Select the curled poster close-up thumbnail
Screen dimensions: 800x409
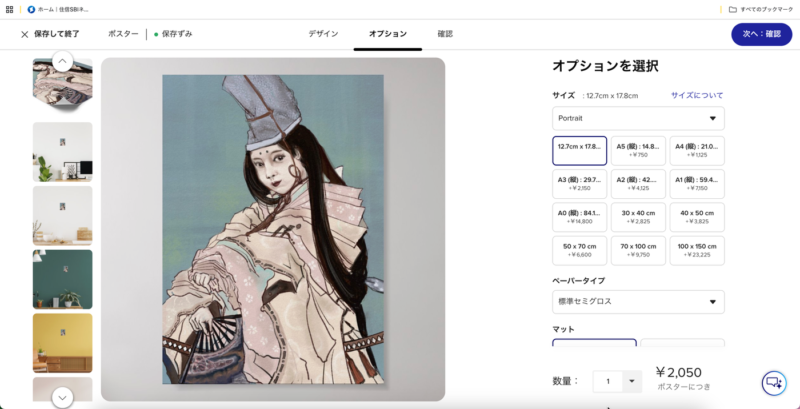tap(62, 84)
